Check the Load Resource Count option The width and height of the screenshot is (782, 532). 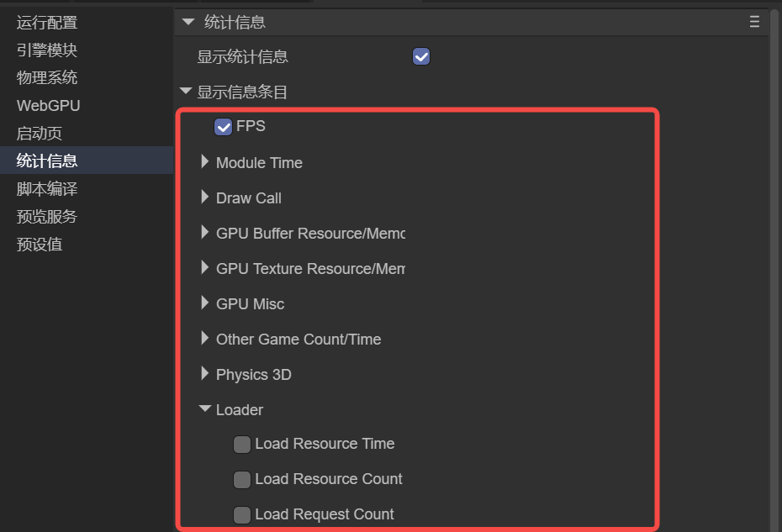242,480
